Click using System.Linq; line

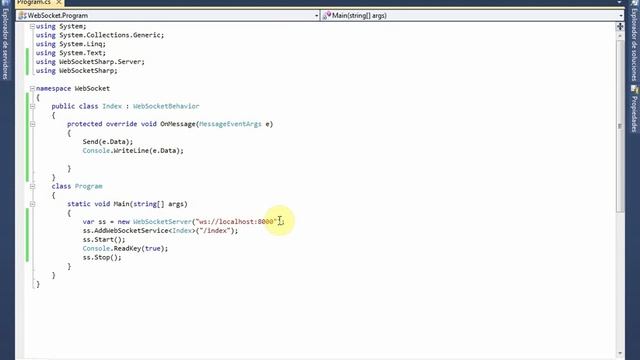click(71, 44)
